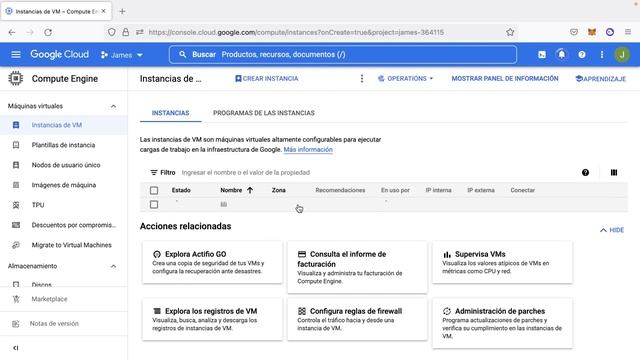Switch to PROGRAMAS DE LAS INSTANCIAS tab
Screen dimensions: 640x360
264,113
